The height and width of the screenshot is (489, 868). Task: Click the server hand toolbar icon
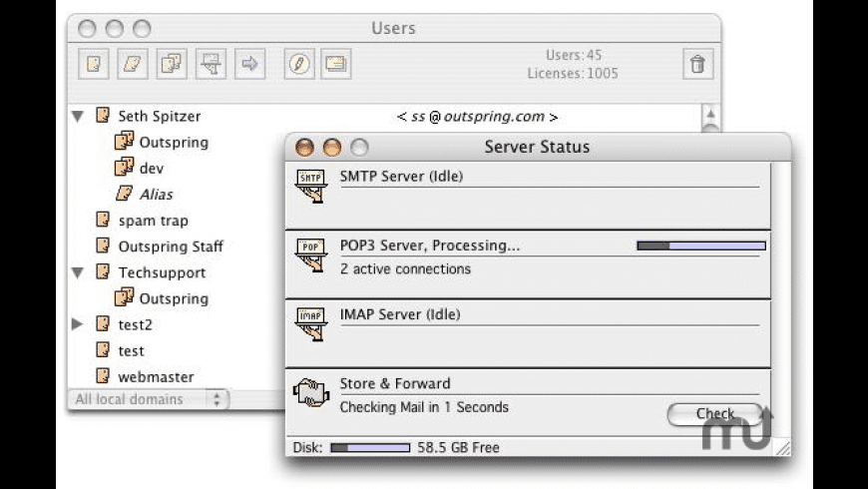pos(211,64)
